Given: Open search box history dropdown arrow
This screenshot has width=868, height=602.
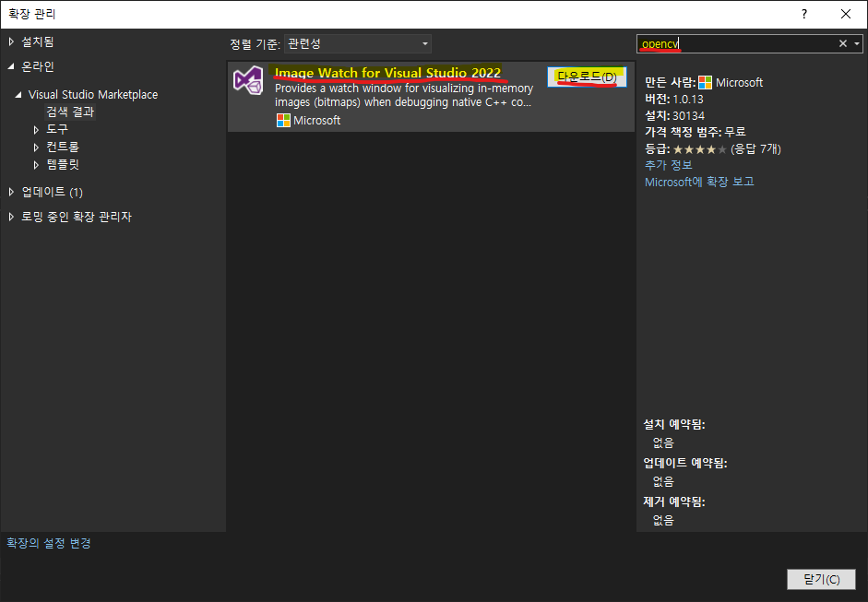Looking at the screenshot, I should (x=857, y=43).
